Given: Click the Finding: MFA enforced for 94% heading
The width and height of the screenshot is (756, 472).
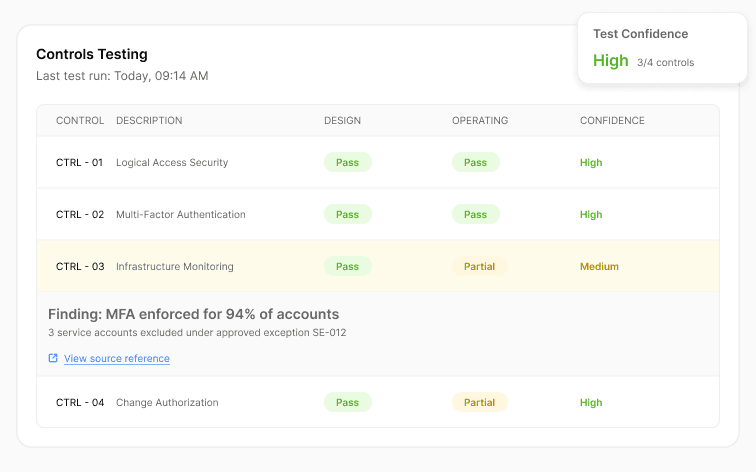Looking at the screenshot, I should pos(193,314).
